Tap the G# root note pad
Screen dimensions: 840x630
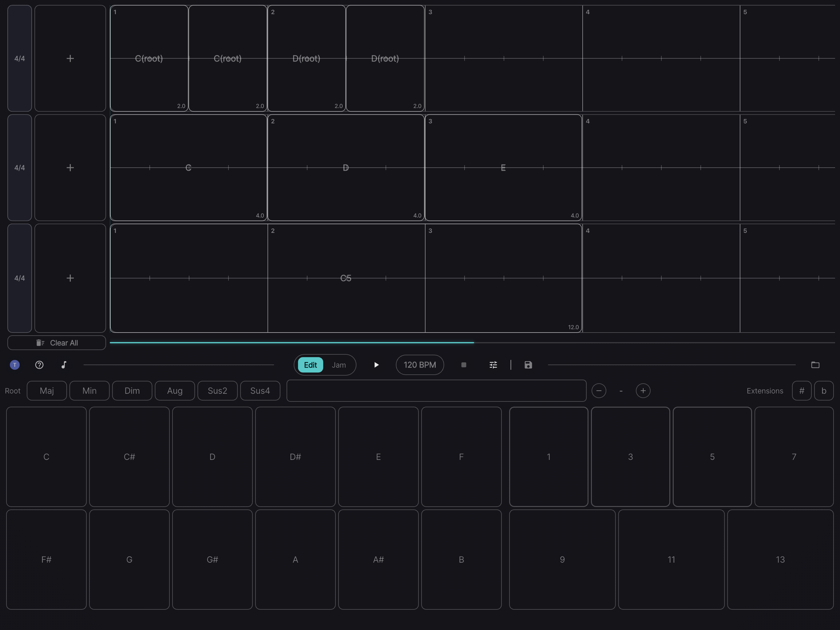tap(212, 559)
